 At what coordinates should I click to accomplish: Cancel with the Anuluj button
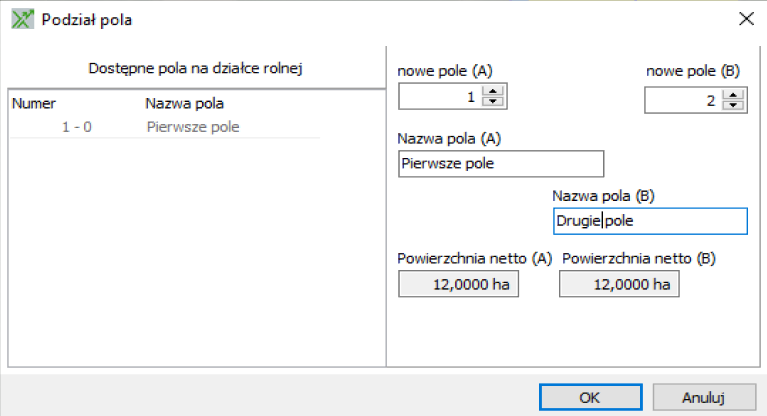point(704,397)
